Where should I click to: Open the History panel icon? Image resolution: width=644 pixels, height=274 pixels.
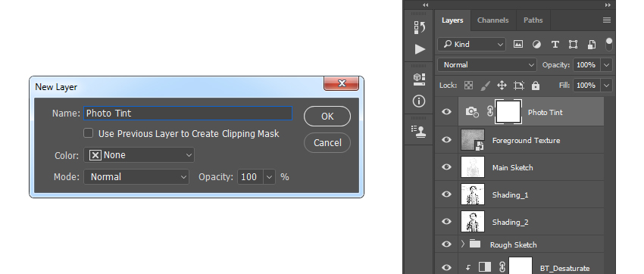click(x=419, y=27)
